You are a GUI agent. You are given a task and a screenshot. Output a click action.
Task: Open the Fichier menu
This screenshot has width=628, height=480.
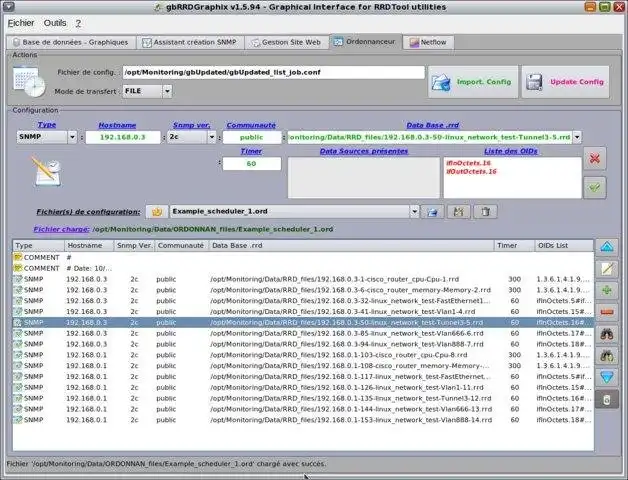(x=21, y=23)
